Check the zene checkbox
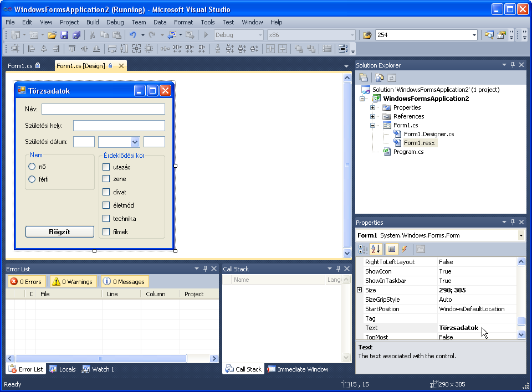The height and width of the screenshot is (392, 532). point(106,179)
